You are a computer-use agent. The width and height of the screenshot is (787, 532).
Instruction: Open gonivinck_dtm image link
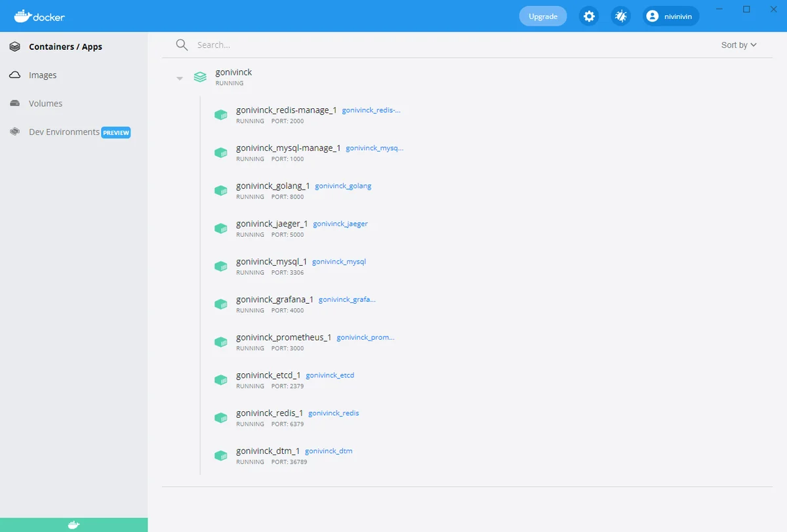click(329, 451)
